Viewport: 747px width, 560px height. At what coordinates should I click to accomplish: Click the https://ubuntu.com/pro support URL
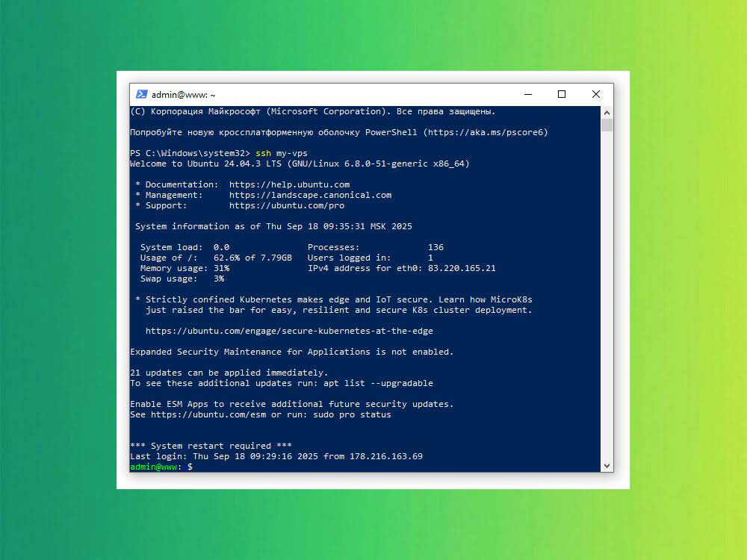(x=286, y=206)
